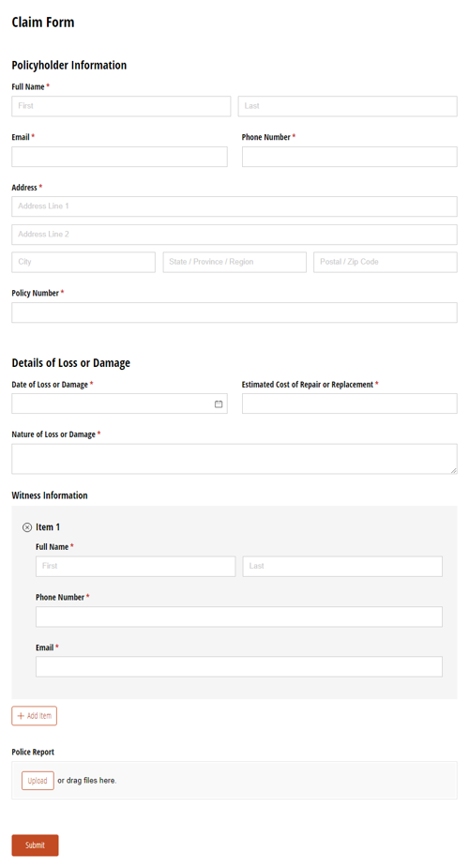Click the Witness Information label
The image size is (469, 868).
50,495
